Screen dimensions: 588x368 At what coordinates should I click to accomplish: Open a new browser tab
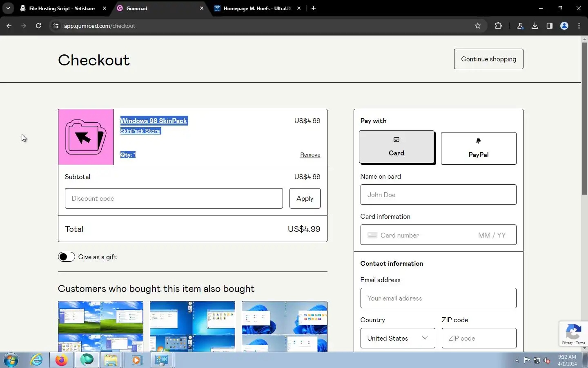tap(314, 8)
